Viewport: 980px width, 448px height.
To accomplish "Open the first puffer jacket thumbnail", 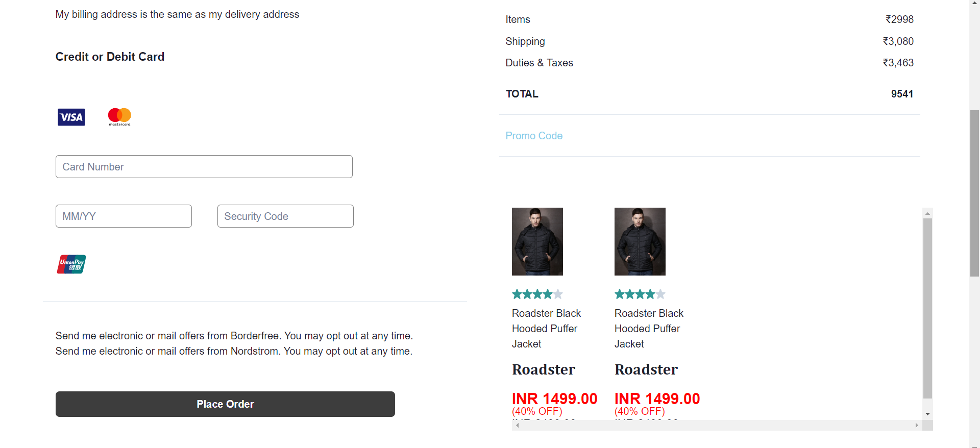I will pyautogui.click(x=537, y=241).
